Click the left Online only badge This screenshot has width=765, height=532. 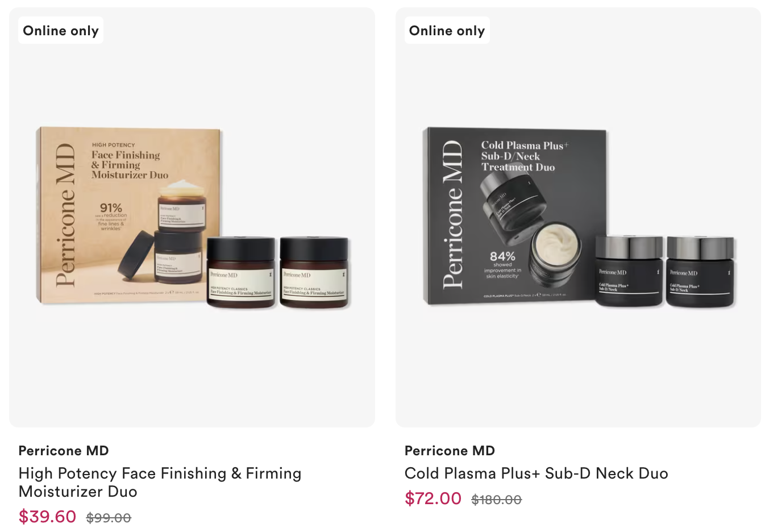pos(61,31)
